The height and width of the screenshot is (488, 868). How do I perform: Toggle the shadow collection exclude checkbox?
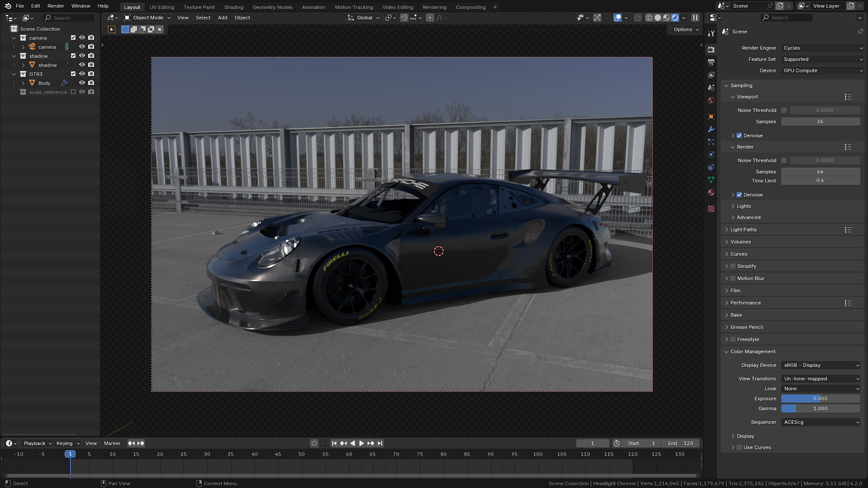tap(73, 56)
